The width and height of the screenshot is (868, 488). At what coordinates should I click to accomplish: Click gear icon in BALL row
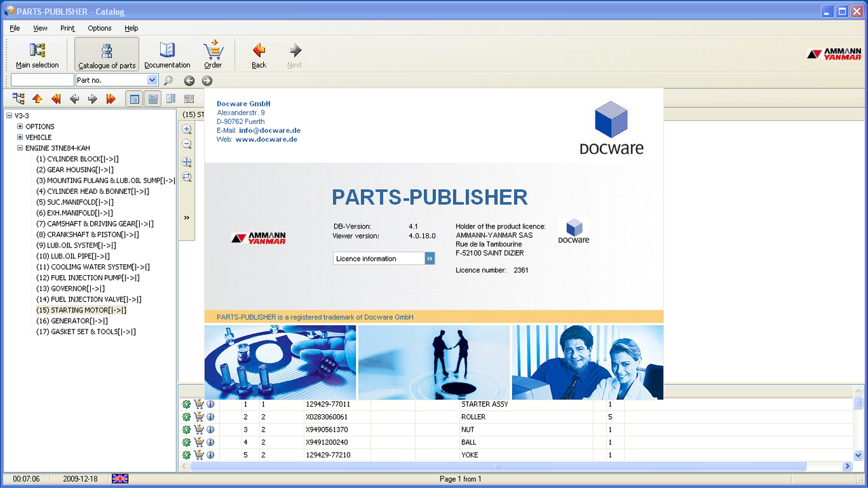(186, 443)
